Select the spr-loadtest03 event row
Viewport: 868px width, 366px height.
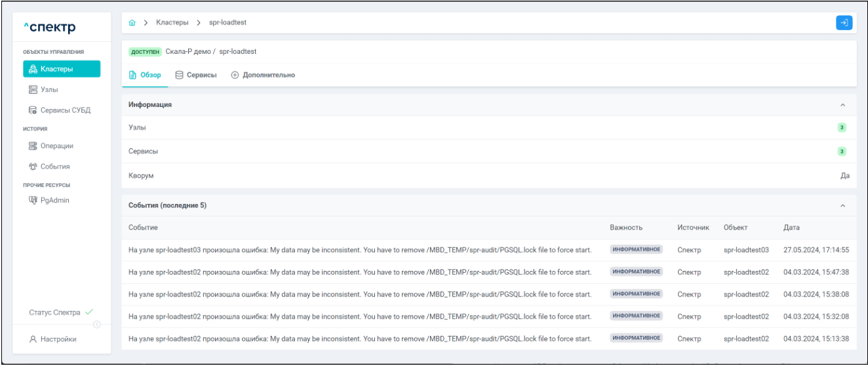tap(359, 250)
